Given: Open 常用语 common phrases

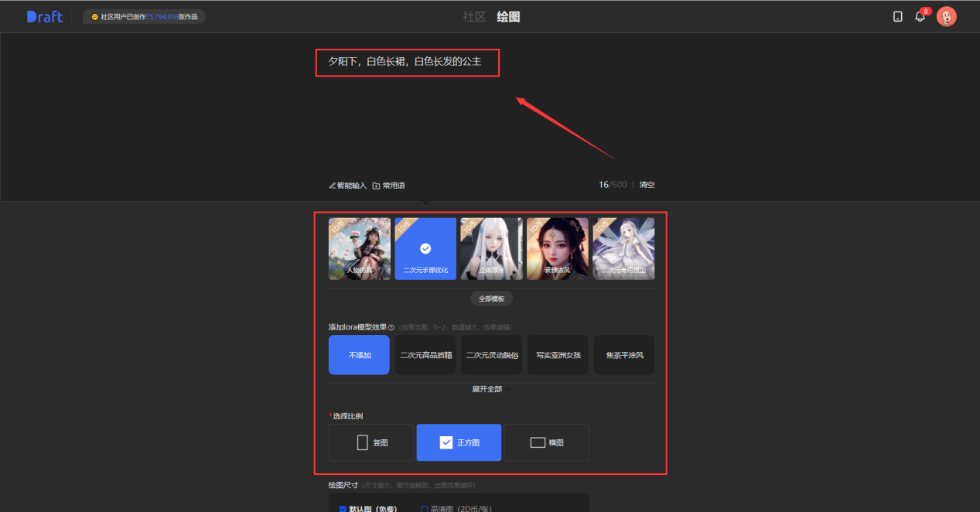Looking at the screenshot, I should (x=388, y=186).
